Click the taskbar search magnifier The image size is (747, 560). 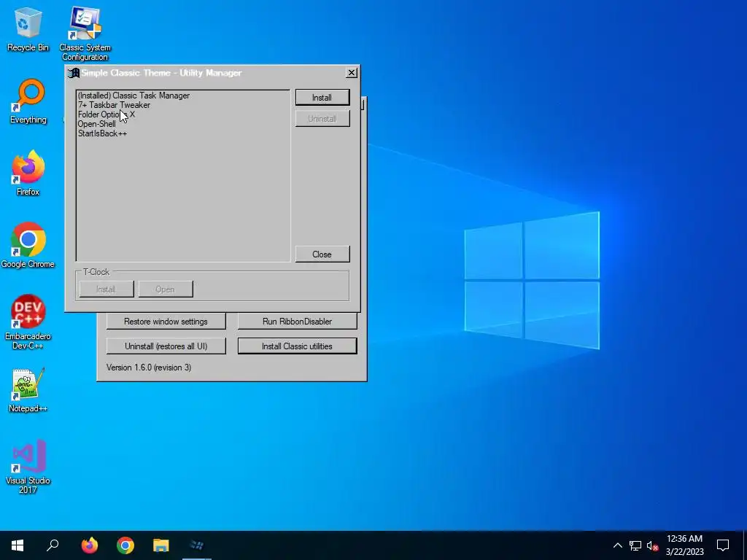[53, 545]
